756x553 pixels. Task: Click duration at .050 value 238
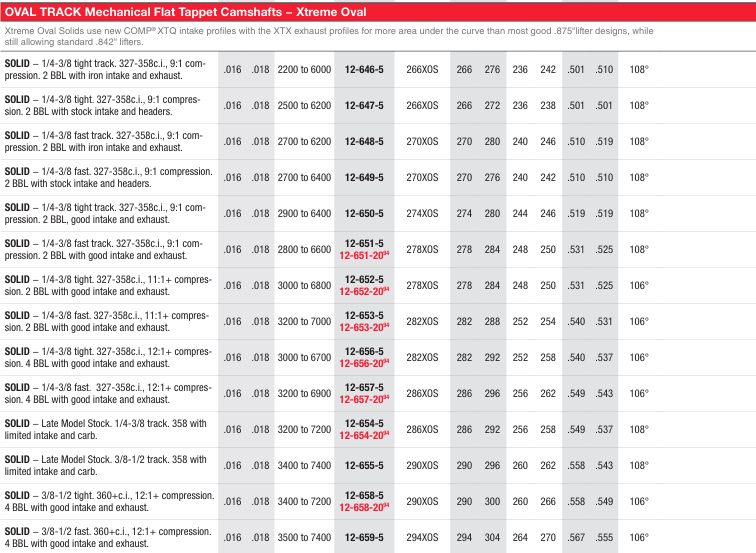548,105
